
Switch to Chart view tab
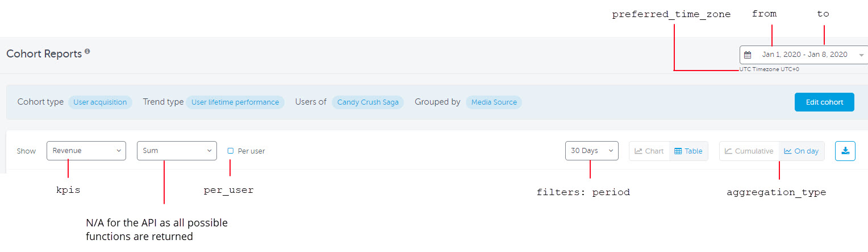(649, 151)
